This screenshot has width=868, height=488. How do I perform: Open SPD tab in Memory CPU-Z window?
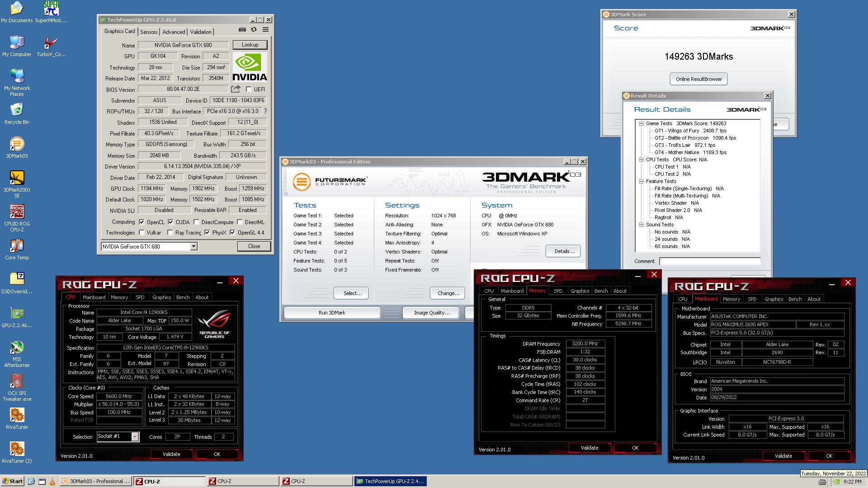558,291
